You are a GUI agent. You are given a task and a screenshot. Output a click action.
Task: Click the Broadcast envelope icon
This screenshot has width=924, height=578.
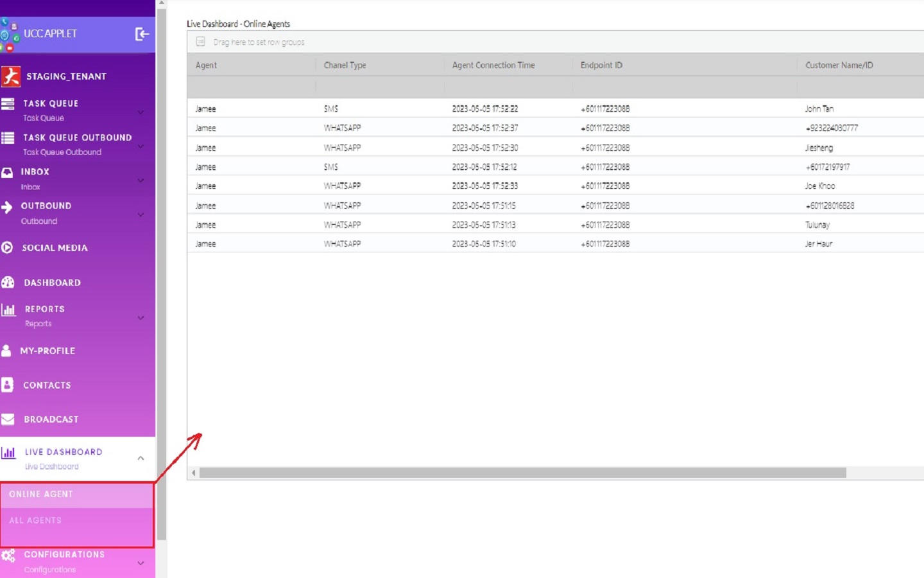8,419
